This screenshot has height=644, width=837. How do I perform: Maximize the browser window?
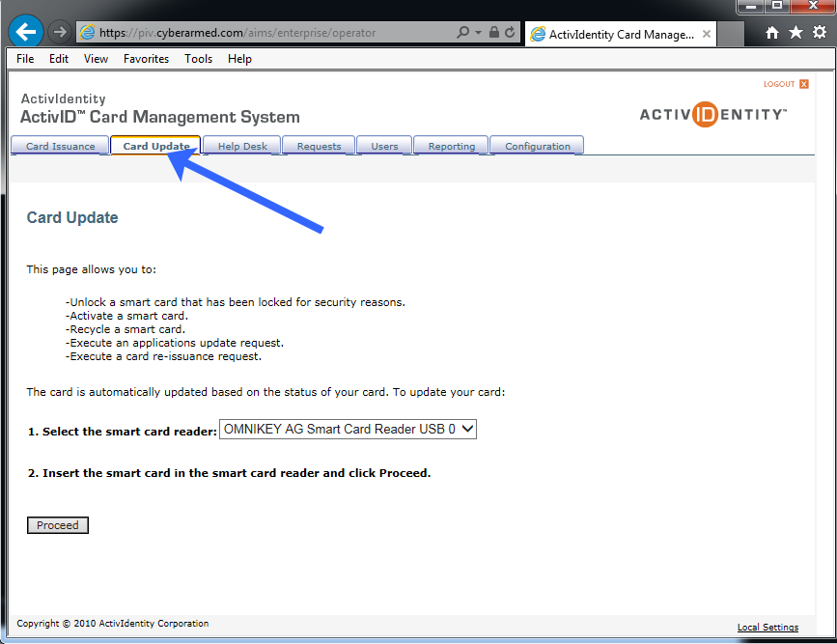777,6
